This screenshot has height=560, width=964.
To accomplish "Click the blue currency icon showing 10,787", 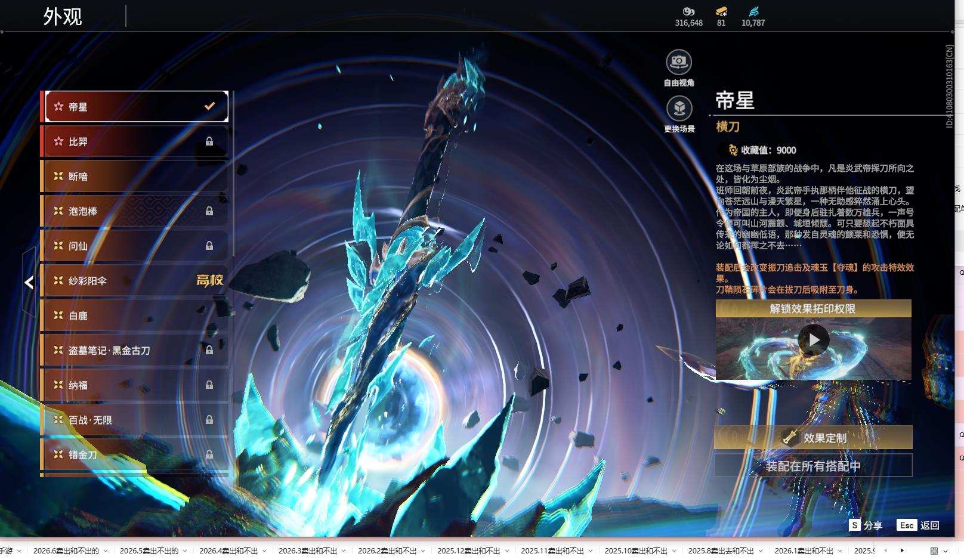I will click(753, 11).
